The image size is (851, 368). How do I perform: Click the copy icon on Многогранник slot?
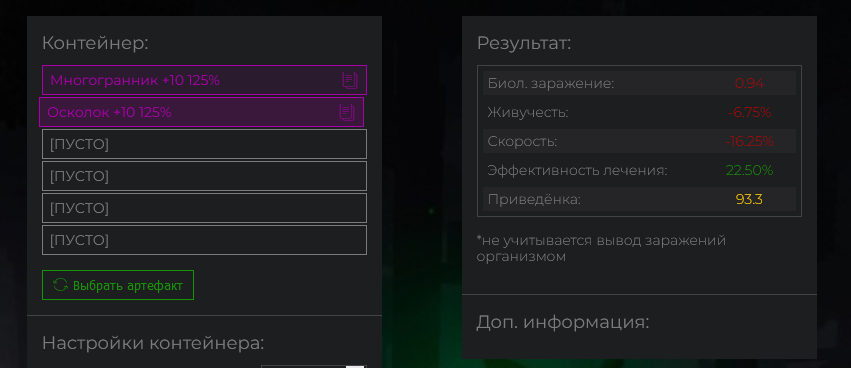pyautogui.click(x=350, y=80)
